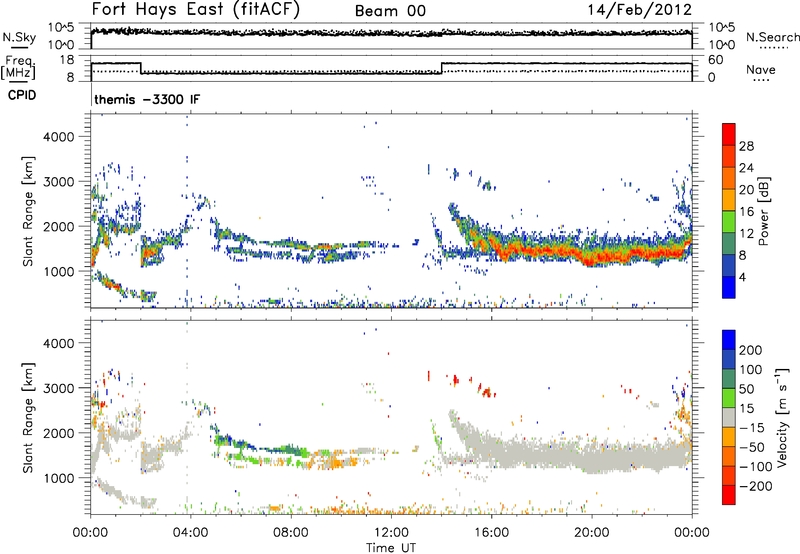Select the '2000' tick of the power panel
Screen dimensions: 800x554
(x=58, y=226)
